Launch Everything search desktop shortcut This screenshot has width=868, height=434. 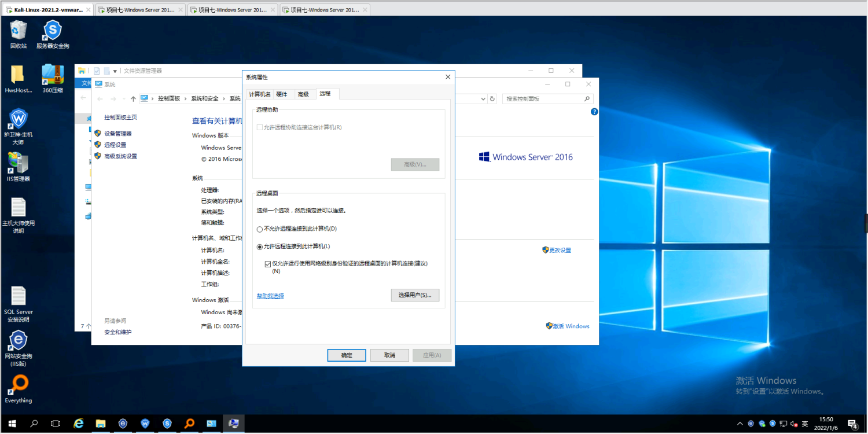coord(19,389)
